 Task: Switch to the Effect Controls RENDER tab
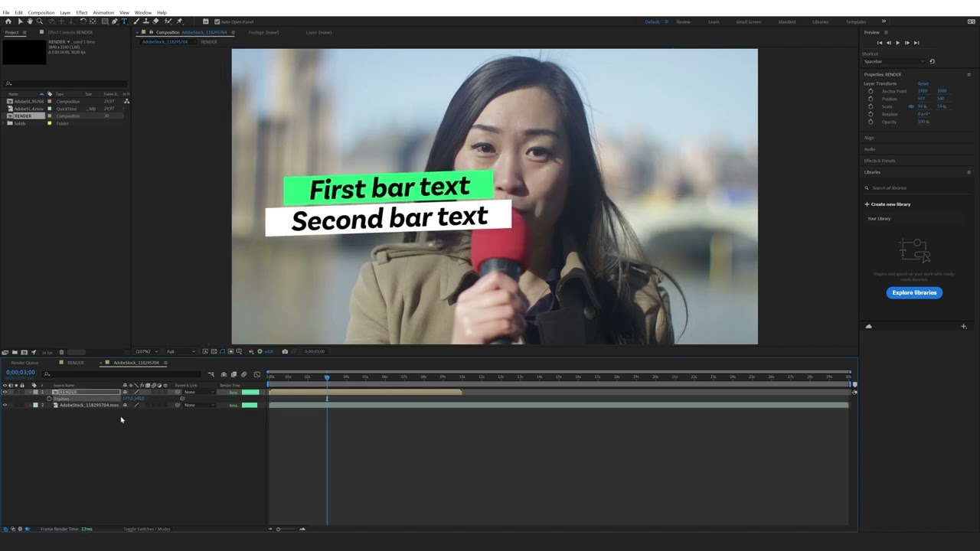point(70,32)
